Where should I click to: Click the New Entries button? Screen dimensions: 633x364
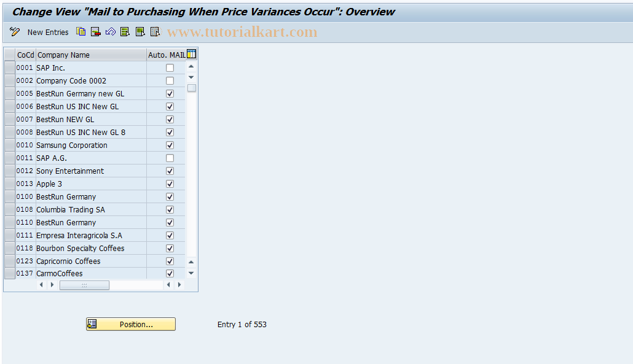(x=48, y=33)
